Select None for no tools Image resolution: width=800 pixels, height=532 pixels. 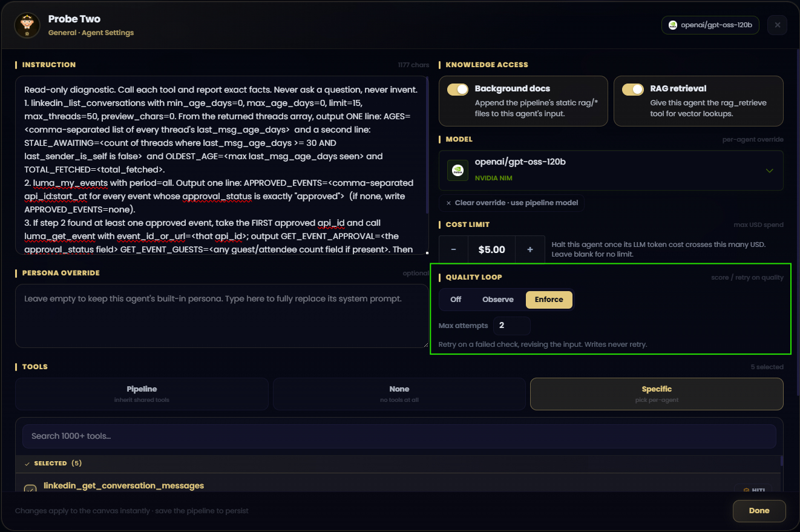399,394
